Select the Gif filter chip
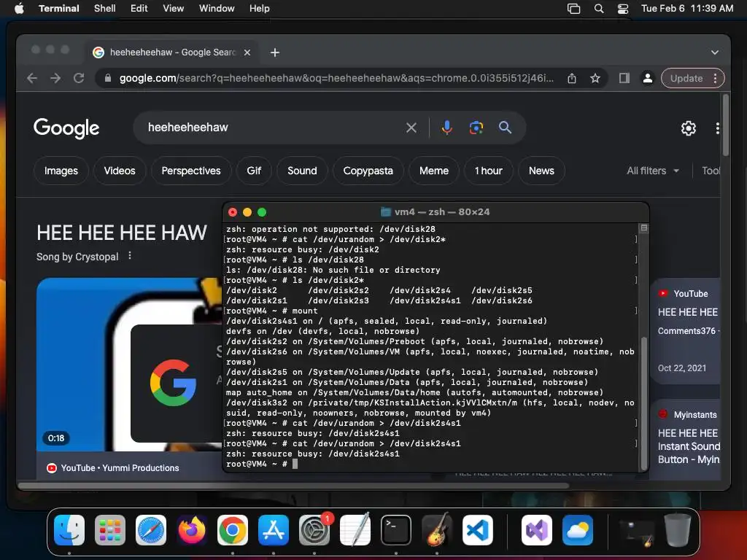 click(254, 171)
